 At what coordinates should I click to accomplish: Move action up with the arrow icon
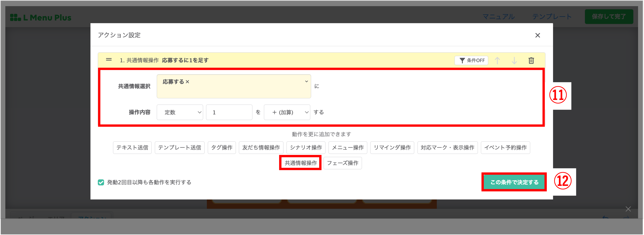(x=497, y=61)
